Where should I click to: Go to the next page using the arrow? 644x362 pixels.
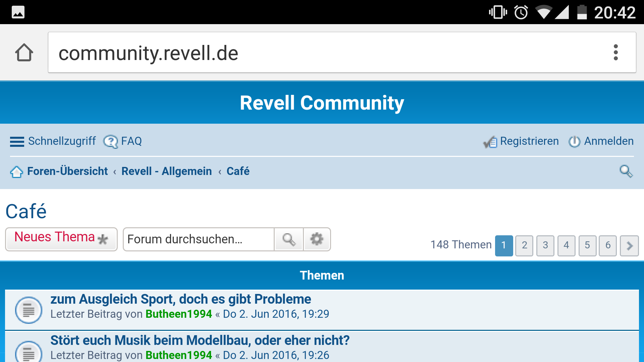[x=629, y=246]
